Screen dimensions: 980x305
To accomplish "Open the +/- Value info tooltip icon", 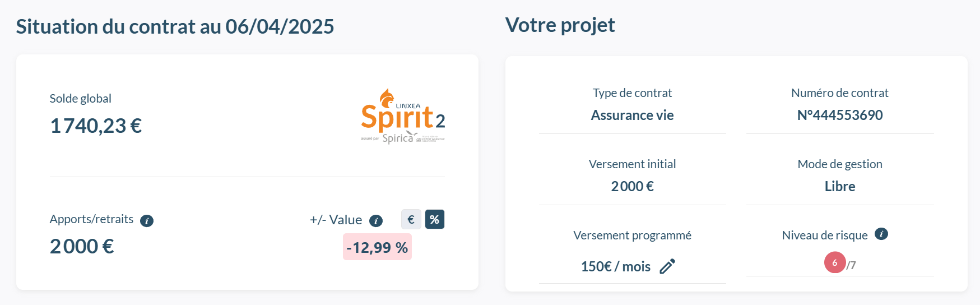I will [376, 221].
